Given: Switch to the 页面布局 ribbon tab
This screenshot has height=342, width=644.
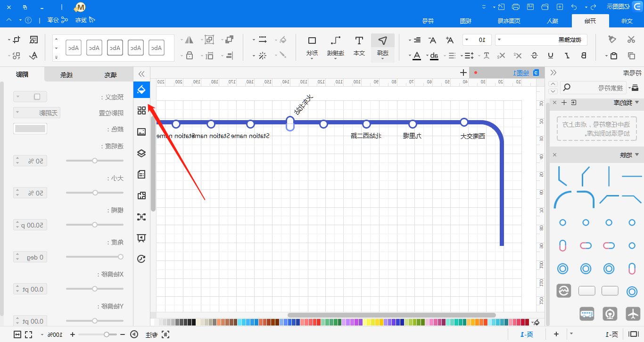Looking at the screenshot, I should click(509, 21).
